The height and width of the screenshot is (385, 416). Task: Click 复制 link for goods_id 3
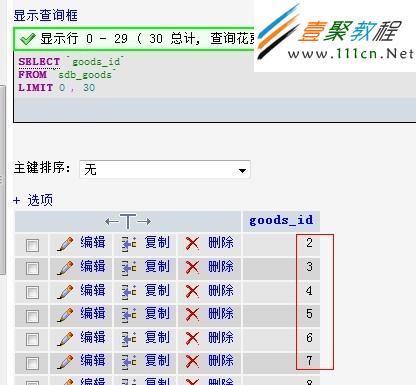click(157, 267)
